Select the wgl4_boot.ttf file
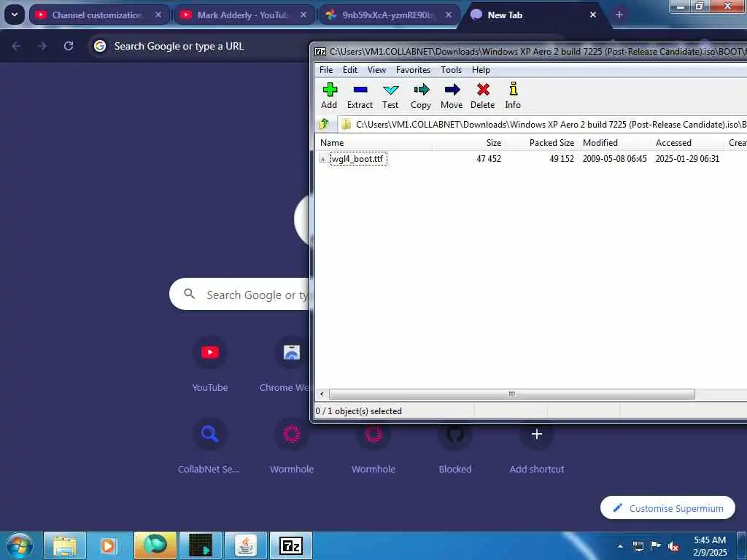The height and width of the screenshot is (560, 747). (x=358, y=158)
